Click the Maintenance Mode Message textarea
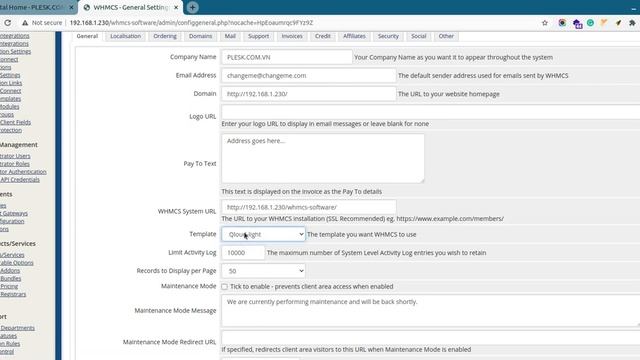640x360 pixels. [431, 311]
